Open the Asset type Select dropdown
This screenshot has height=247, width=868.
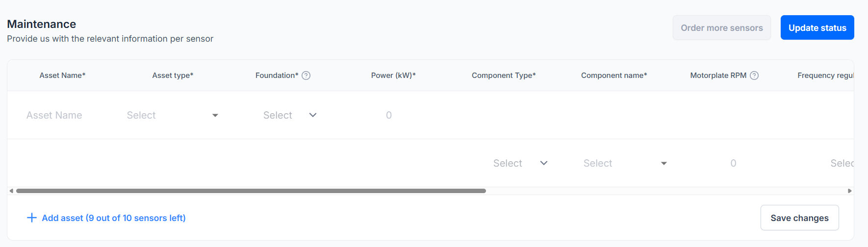click(x=172, y=115)
